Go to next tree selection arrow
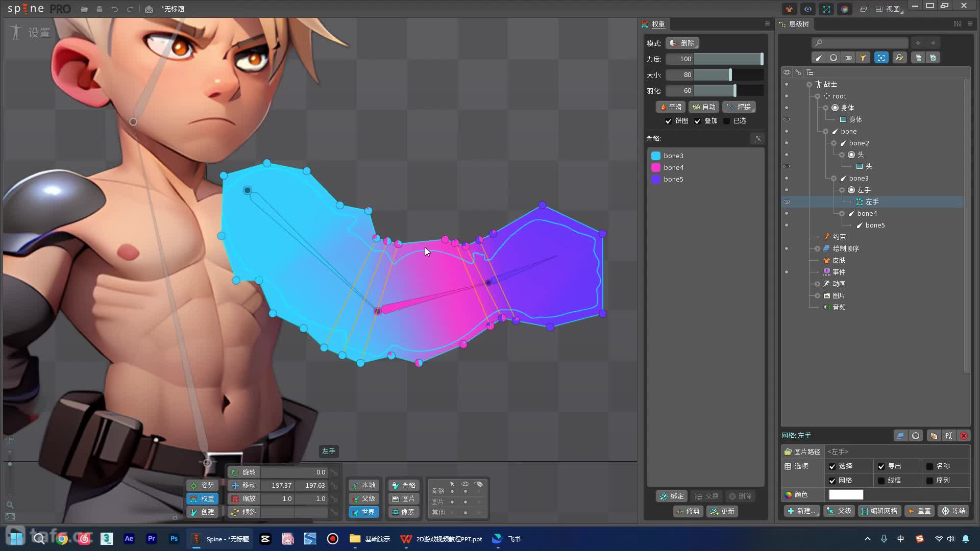 [x=933, y=43]
